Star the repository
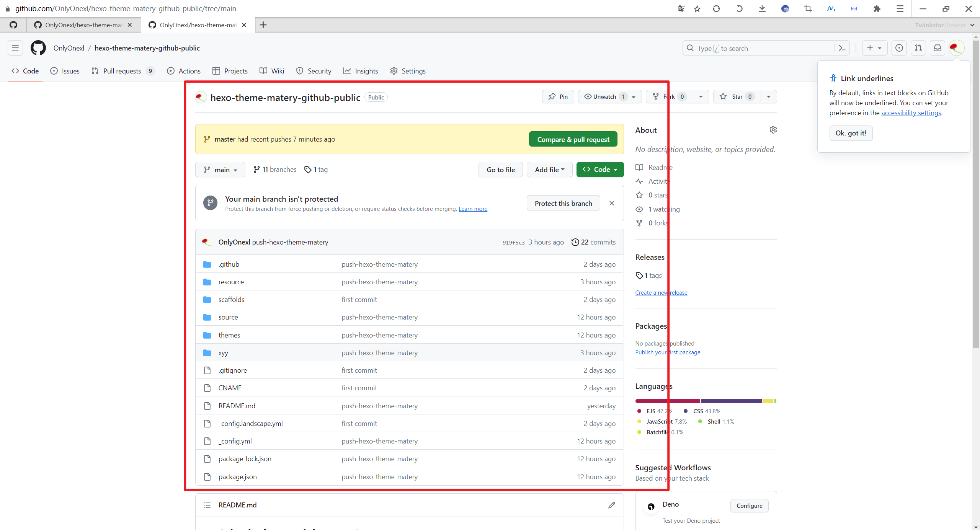Image resolution: width=980 pixels, height=530 pixels. 737,97
